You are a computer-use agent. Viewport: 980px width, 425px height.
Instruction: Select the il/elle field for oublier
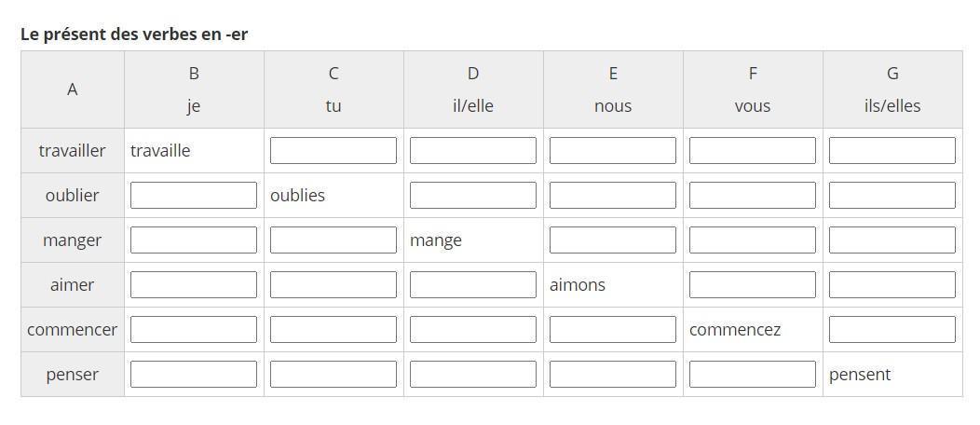[x=473, y=196]
